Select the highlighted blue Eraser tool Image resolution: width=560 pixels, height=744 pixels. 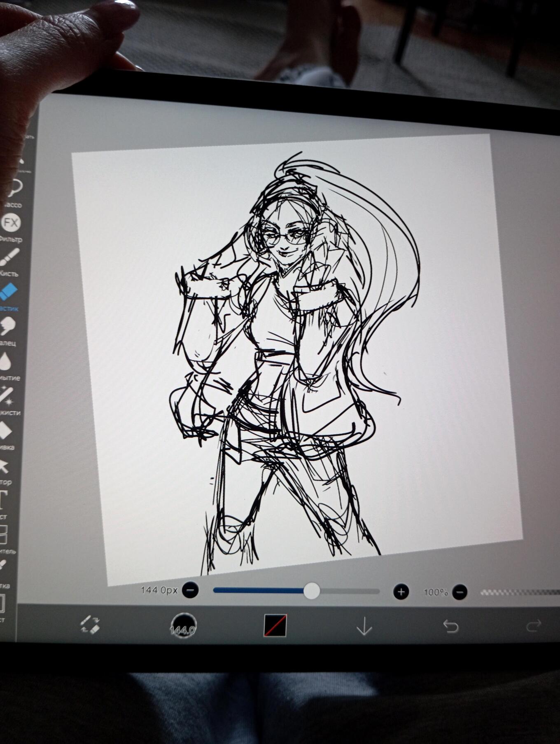tap(9, 292)
